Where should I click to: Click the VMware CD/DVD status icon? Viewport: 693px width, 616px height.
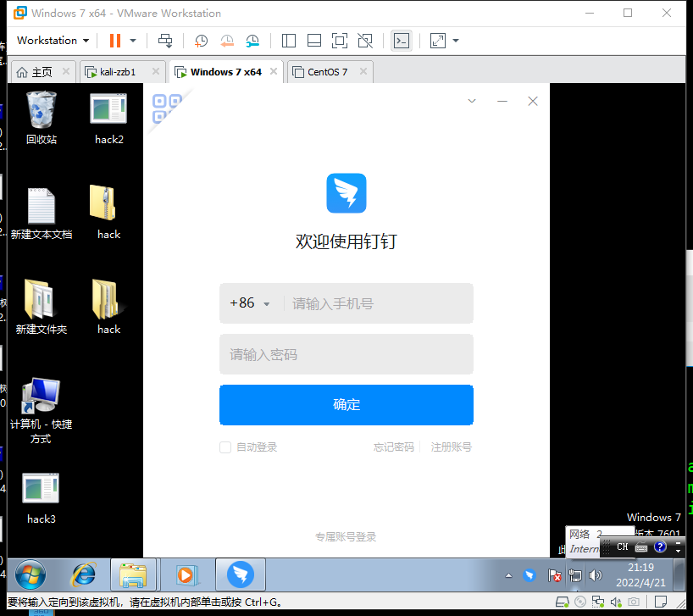[580, 602]
